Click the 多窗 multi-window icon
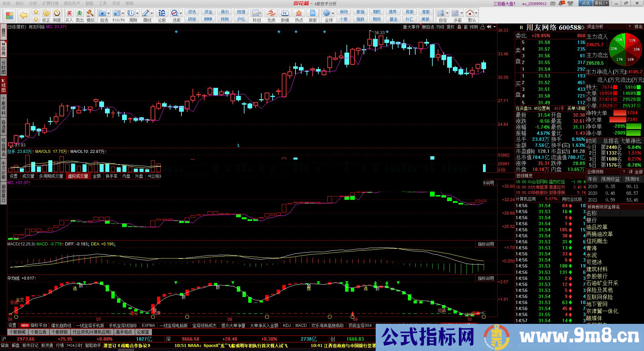 pos(455,13)
